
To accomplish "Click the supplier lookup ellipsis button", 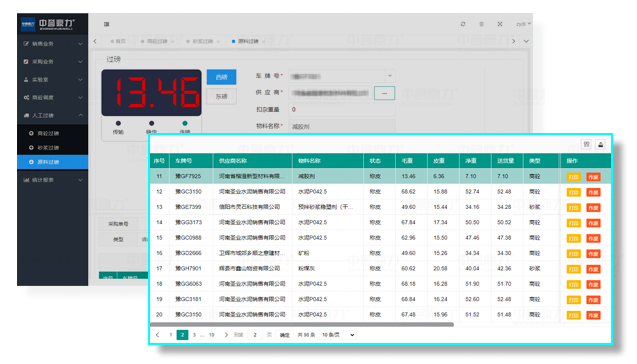I will tap(384, 93).
